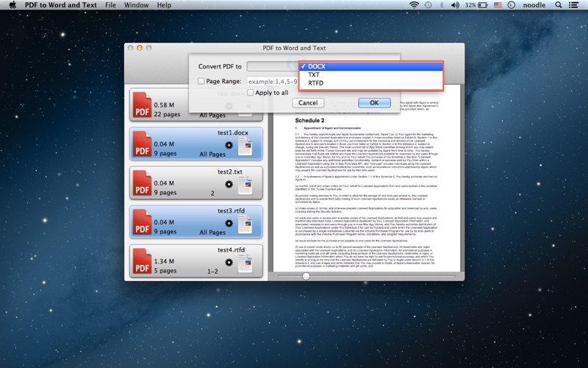
Task: Click output document icon of test2.txt
Action: point(245,185)
